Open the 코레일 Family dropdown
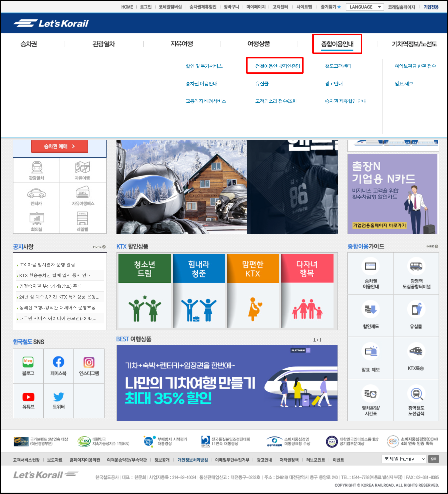This screenshot has height=494, width=448. tap(404, 459)
